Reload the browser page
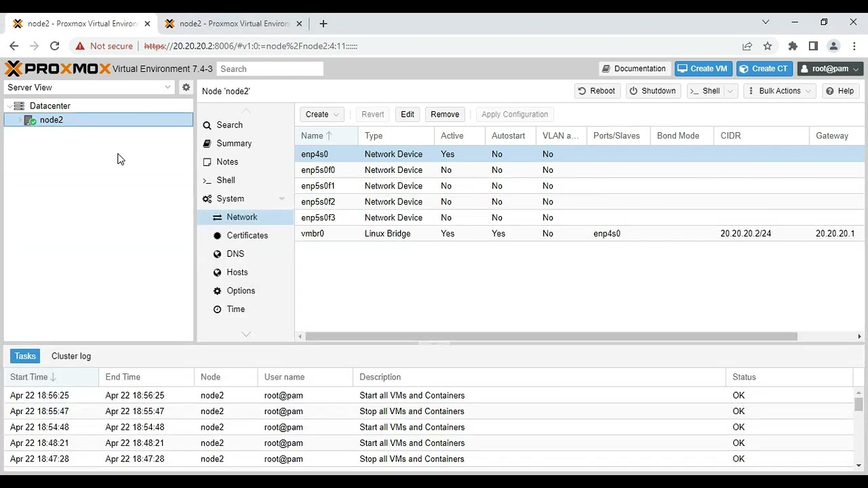 [55, 46]
